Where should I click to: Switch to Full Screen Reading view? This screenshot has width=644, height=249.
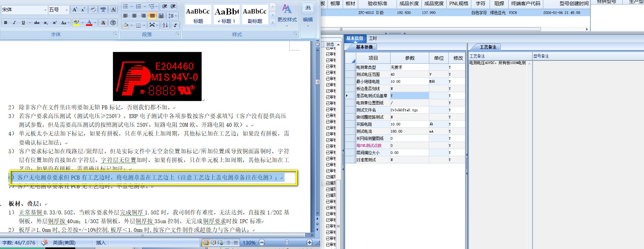[213, 243]
